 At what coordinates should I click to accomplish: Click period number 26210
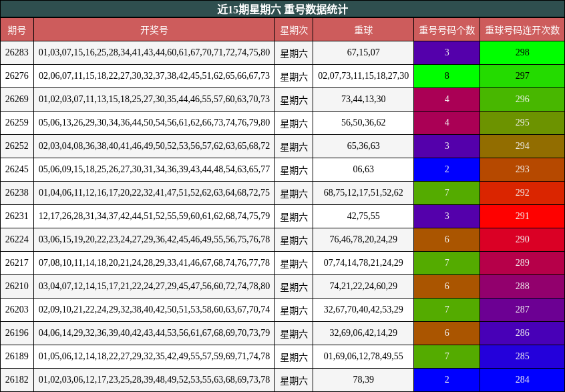pyautogui.click(x=17, y=286)
